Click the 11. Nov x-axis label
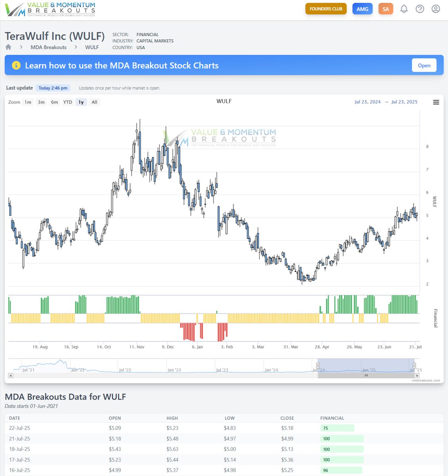 (x=137, y=347)
